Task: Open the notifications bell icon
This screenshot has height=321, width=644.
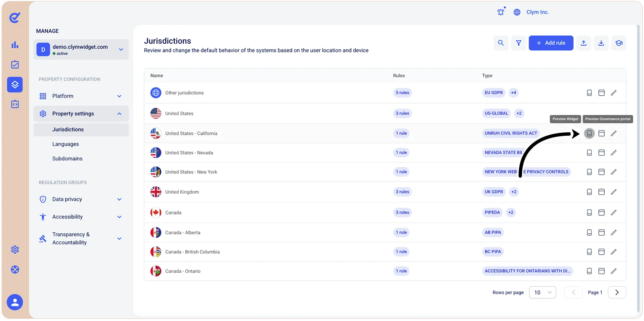Action: coord(501,12)
